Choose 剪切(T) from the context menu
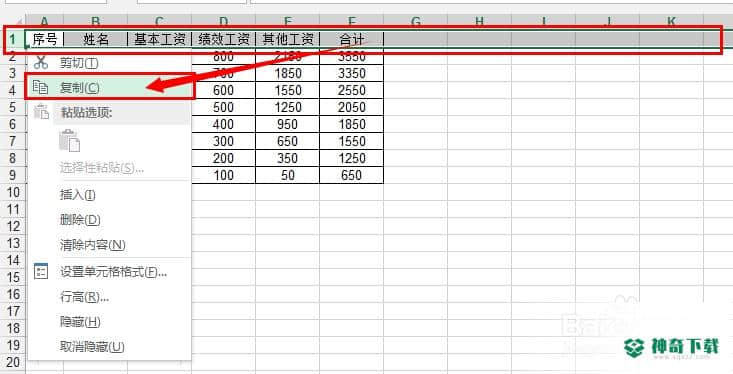Image resolution: width=733 pixels, height=374 pixels. 79,63
